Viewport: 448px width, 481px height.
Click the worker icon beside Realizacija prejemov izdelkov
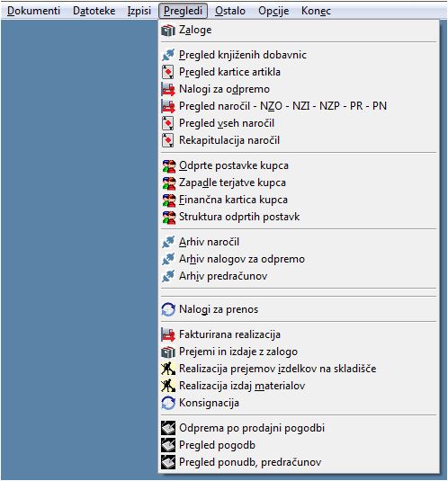168,369
